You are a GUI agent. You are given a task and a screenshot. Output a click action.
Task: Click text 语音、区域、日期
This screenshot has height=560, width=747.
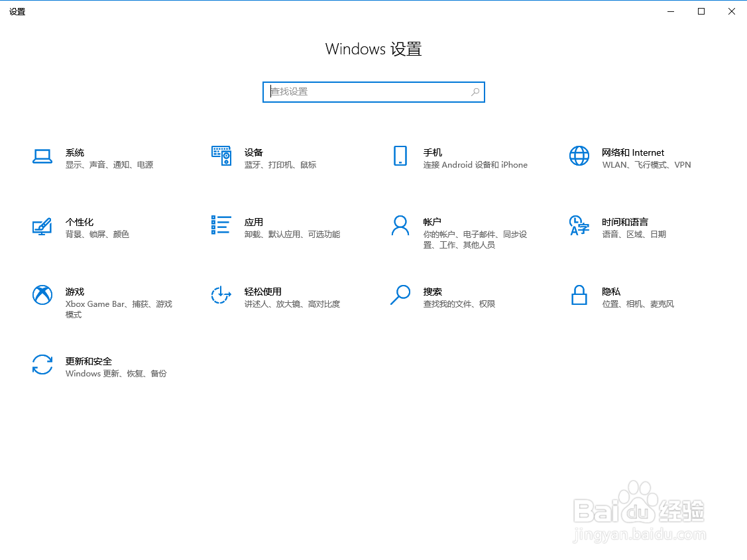click(634, 235)
